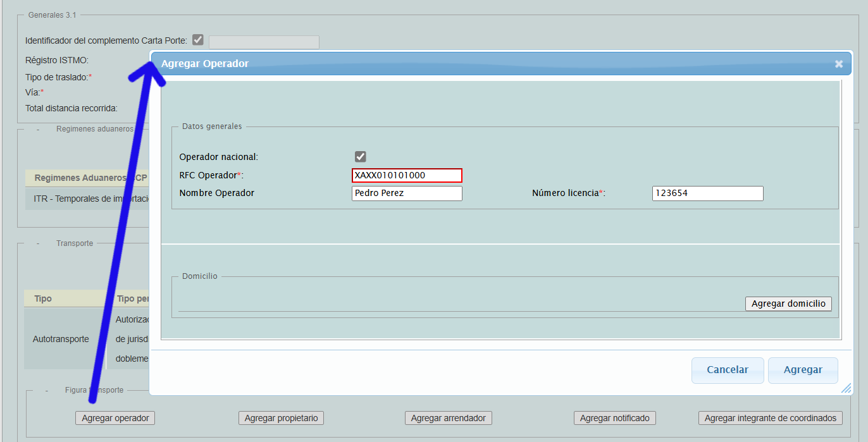Choose Agregar arrendador

click(x=448, y=418)
